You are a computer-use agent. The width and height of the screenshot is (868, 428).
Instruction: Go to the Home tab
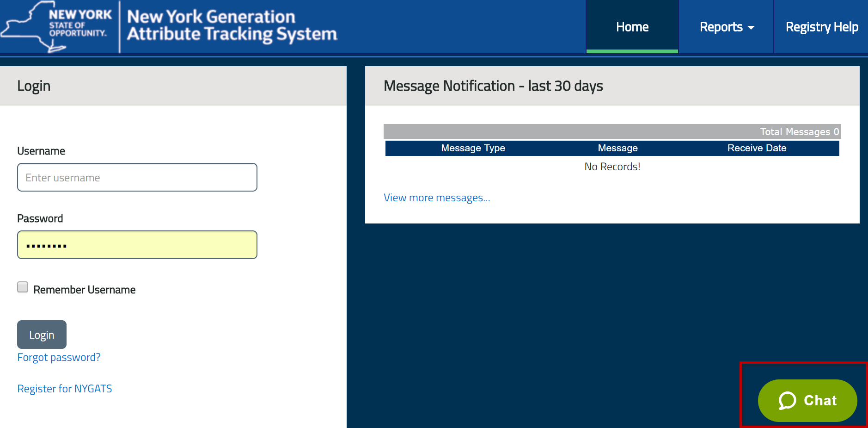point(632,27)
